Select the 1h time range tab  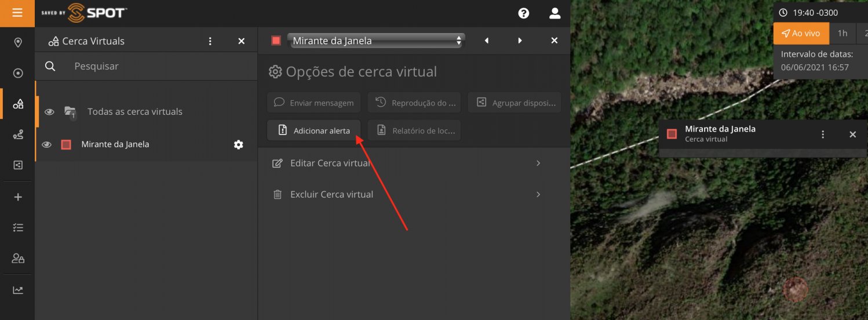[x=842, y=34]
